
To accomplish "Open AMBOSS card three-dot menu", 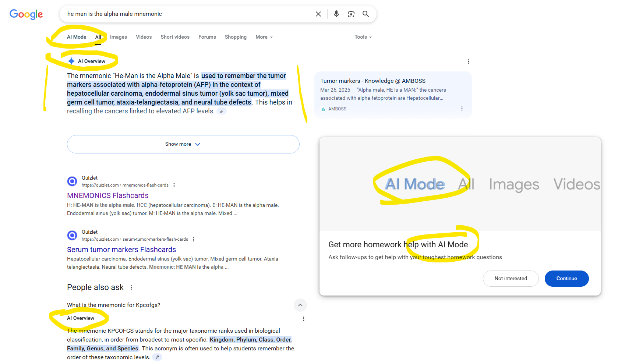I will tap(462, 109).
